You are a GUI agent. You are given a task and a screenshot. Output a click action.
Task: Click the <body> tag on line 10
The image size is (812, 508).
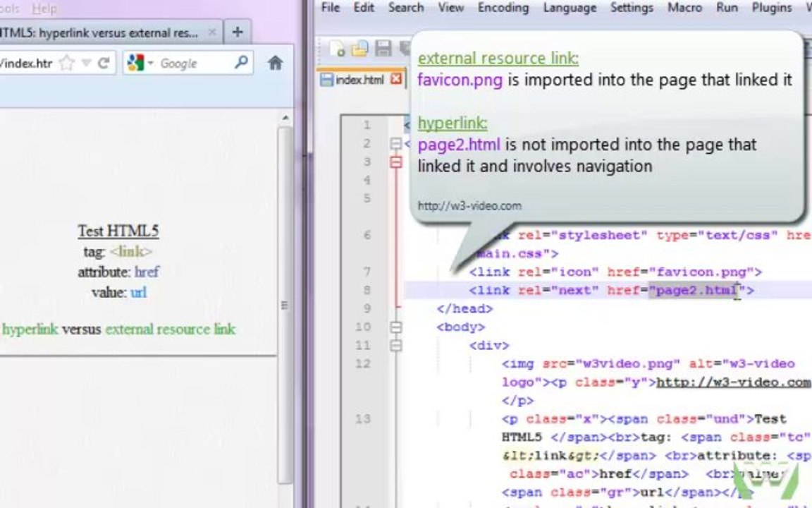coord(460,327)
